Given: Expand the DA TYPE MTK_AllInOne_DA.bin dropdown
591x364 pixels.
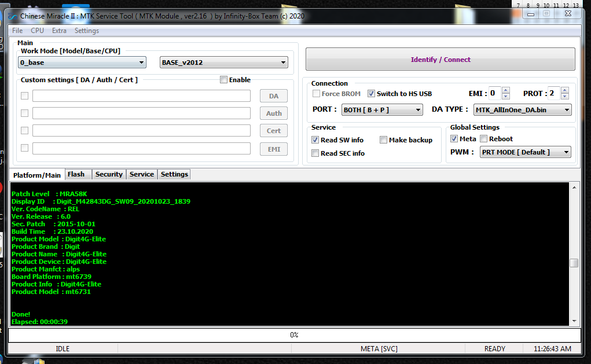Looking at the screenshot, I should click(522, 109).
